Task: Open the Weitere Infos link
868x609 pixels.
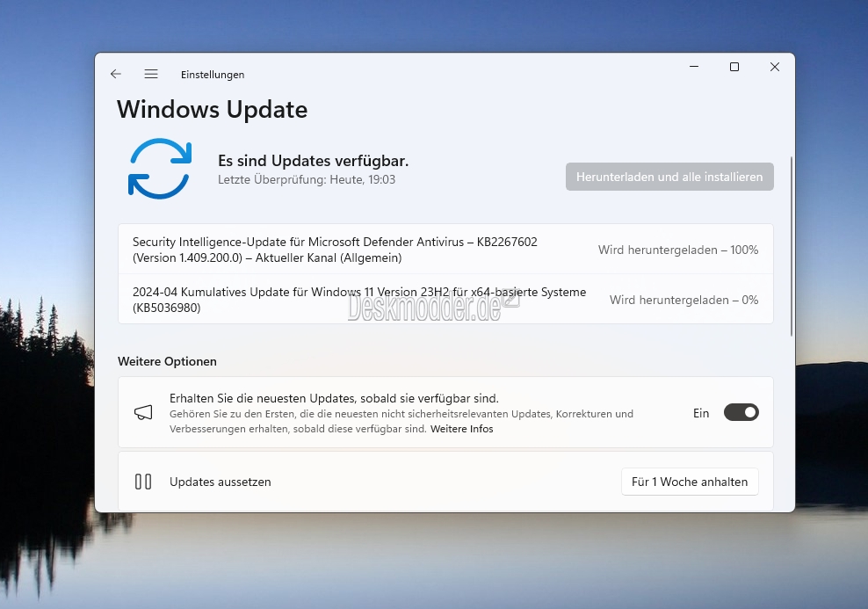Action: coord(462,429)
